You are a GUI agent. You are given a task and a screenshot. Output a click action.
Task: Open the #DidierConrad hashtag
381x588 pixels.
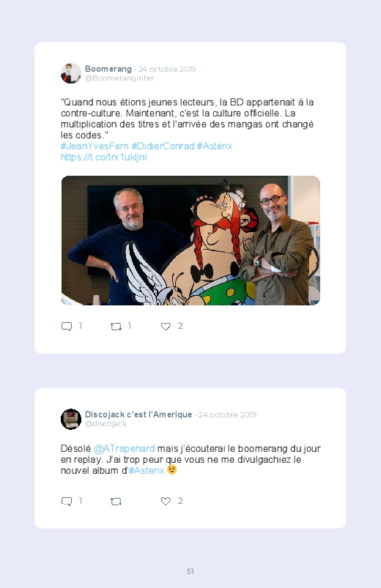tap(163, 146)
